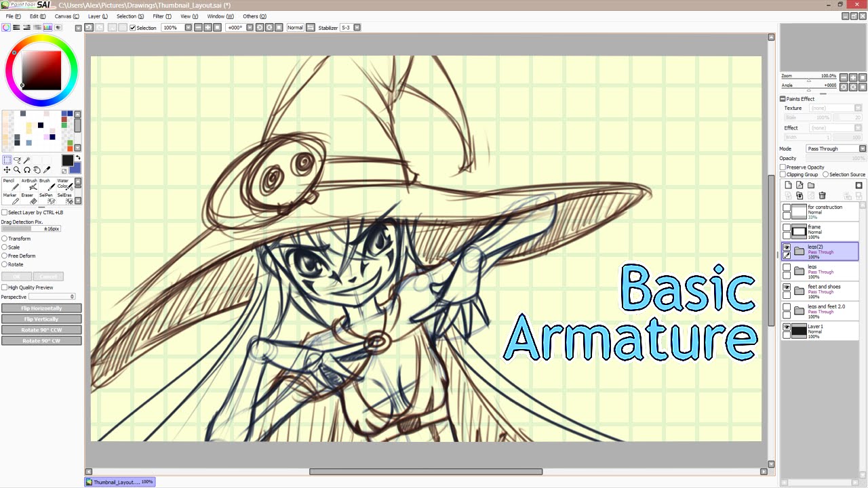Select the rectangular selection tool

(7, 160)
